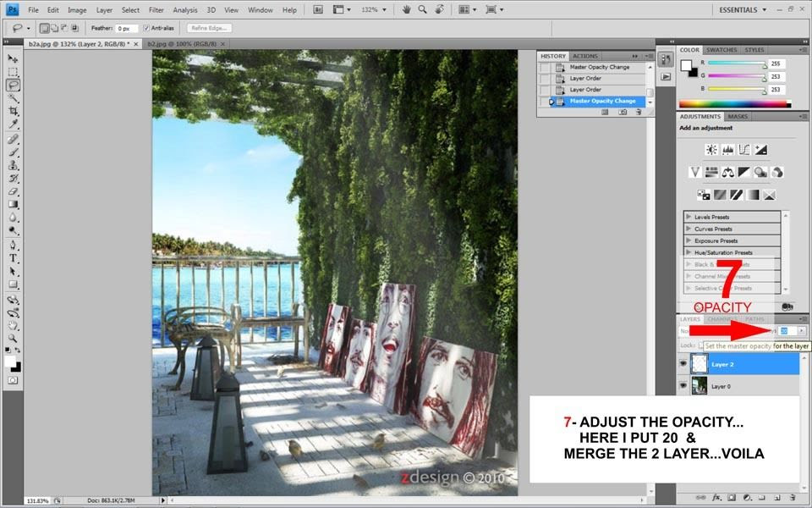Add a Brightness/Contrast adjustment

[x=711, y=150]
